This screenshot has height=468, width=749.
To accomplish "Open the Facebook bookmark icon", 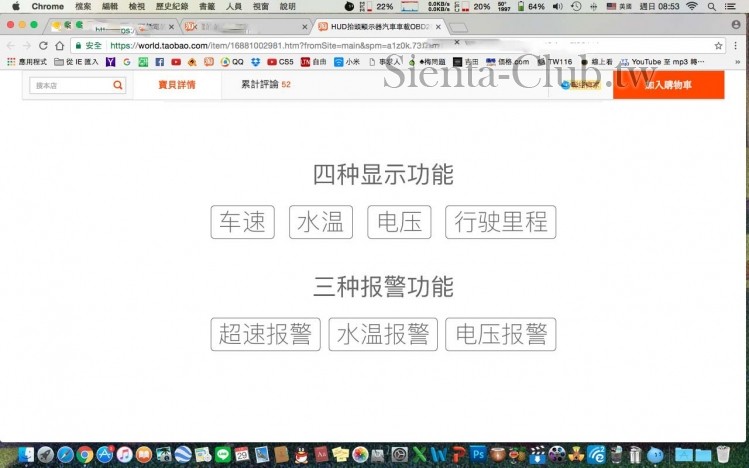I will coord(159,61).
